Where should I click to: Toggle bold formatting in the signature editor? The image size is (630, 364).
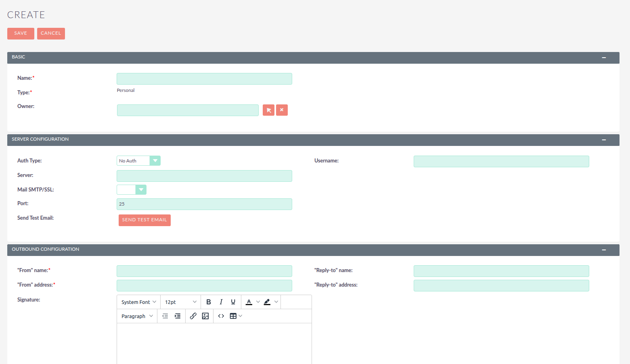coord(208,302)
